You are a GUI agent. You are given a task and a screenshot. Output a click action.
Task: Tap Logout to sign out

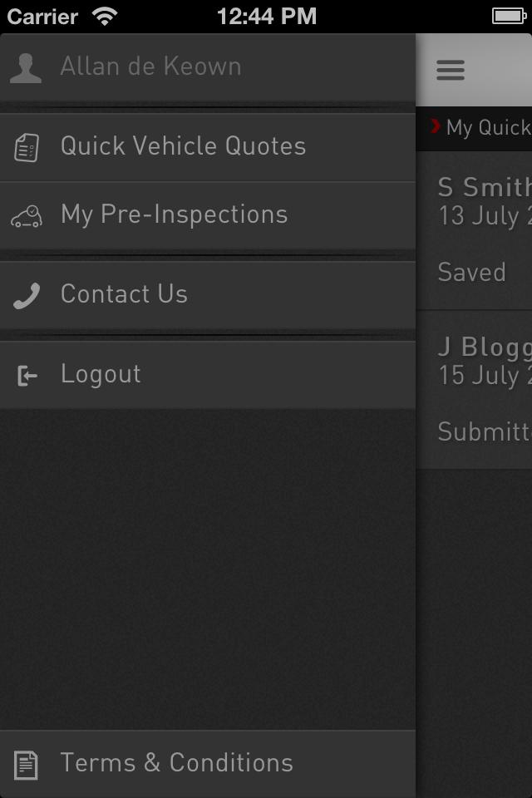(x=101, y=374)
